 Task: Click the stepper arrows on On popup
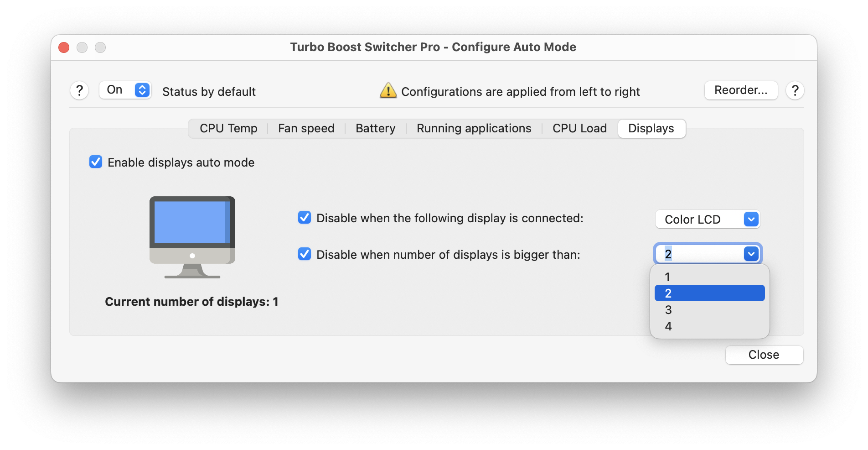point(142,90)
